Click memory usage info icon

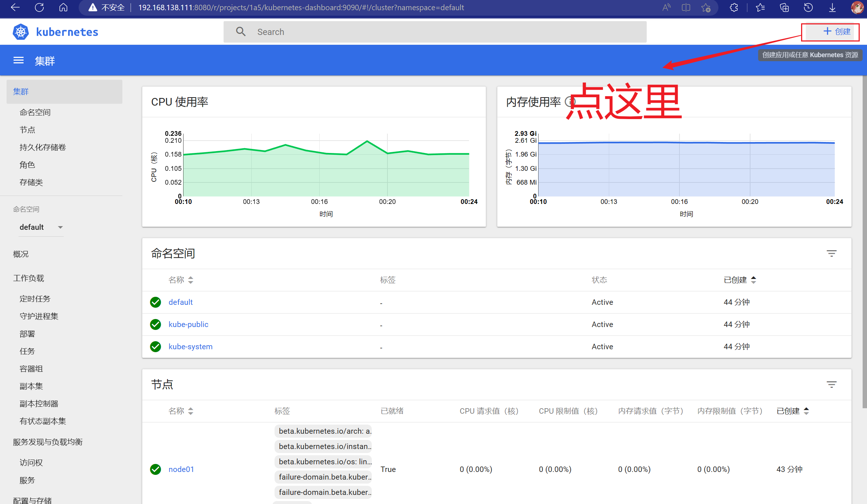click(x=569, y=102)
